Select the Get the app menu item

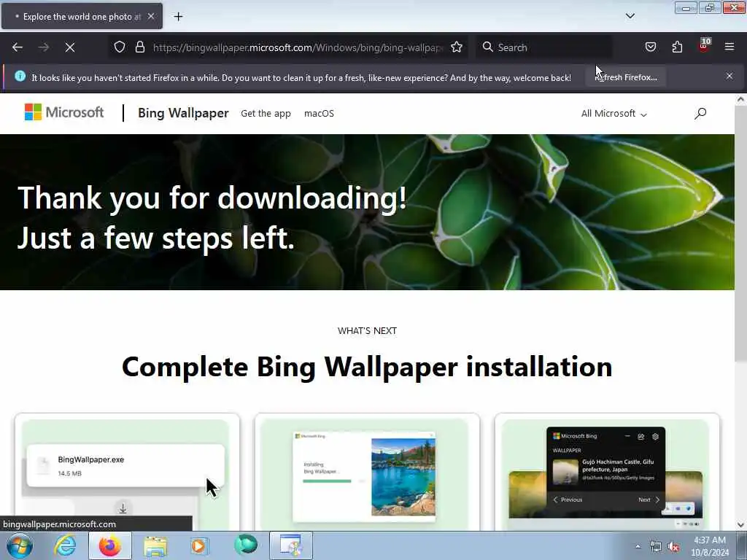pyautogui.click(x=266, y=113)
